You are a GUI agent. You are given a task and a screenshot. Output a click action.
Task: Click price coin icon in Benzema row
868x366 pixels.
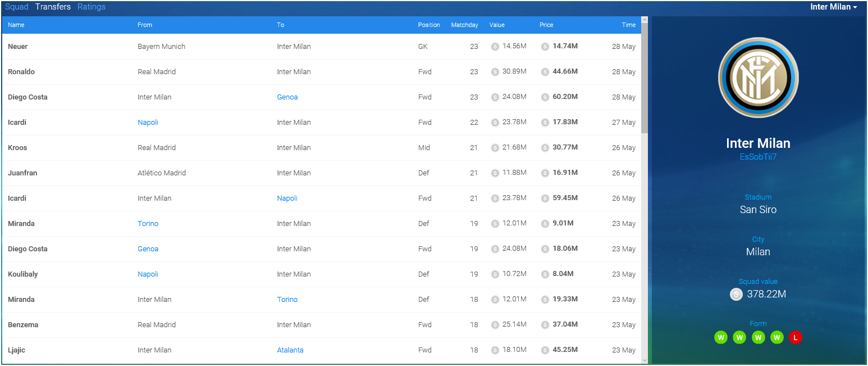point(545,325)
